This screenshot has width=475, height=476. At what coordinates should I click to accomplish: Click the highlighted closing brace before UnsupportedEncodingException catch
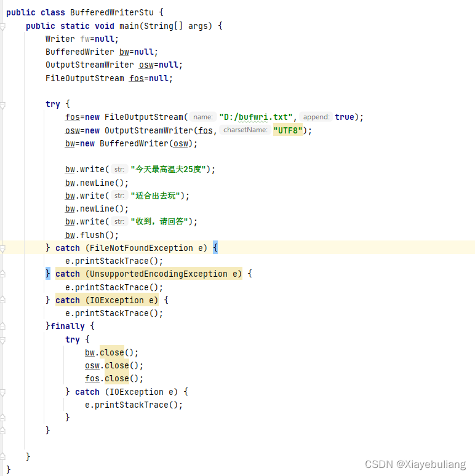[x=47, y=274]
